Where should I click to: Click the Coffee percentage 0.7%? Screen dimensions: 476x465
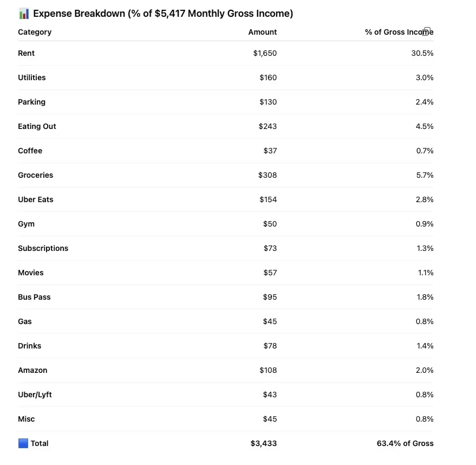click(x=425, y=151)
